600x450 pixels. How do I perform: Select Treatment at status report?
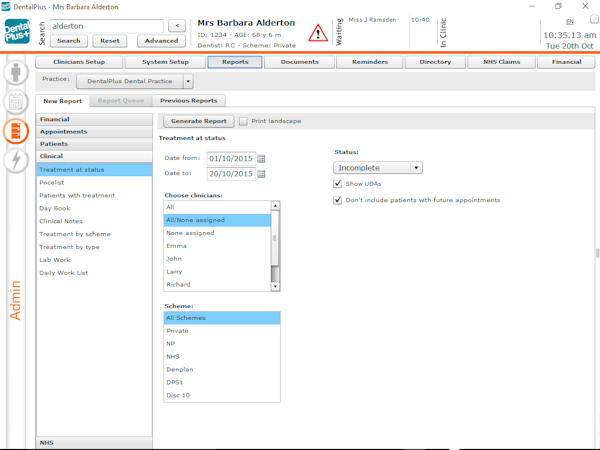coord(94,170)
